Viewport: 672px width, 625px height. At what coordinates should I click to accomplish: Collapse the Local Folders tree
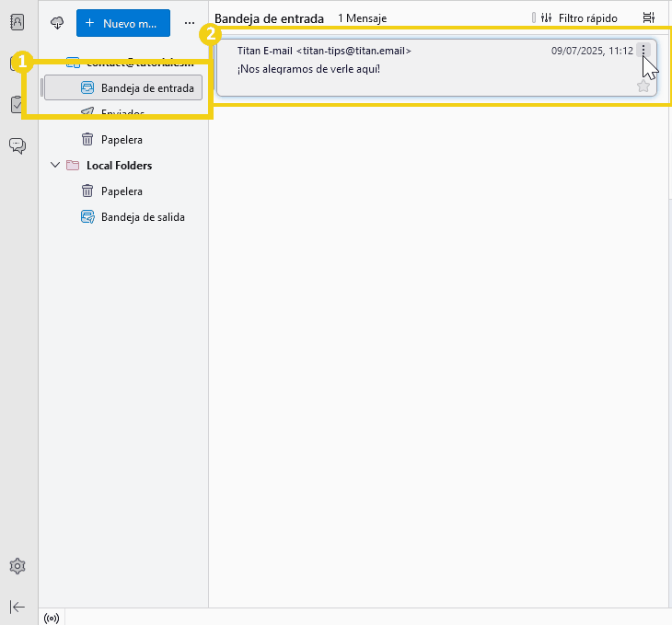tap(55, 166)
